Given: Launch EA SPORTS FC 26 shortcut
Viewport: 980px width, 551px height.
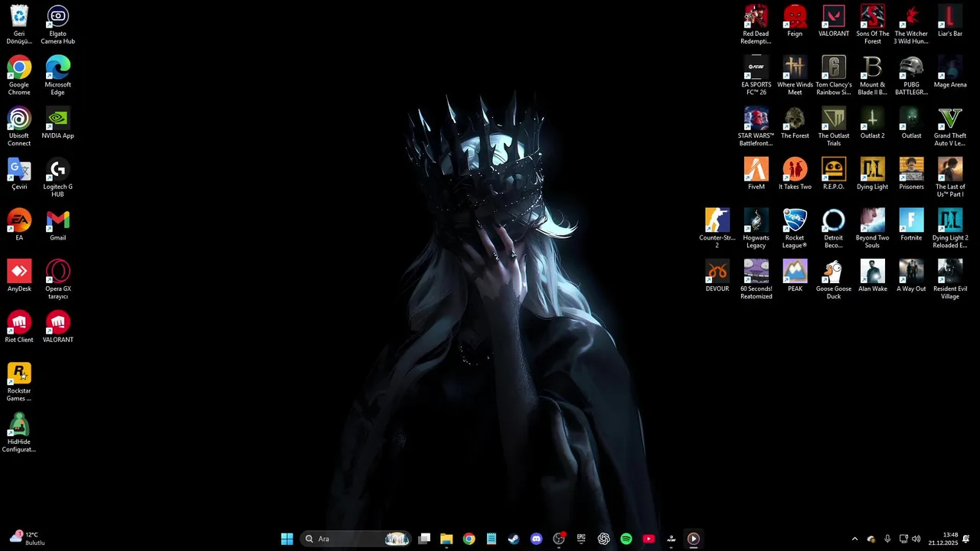Looking at the screenshot, I should [x=756, y=76].
